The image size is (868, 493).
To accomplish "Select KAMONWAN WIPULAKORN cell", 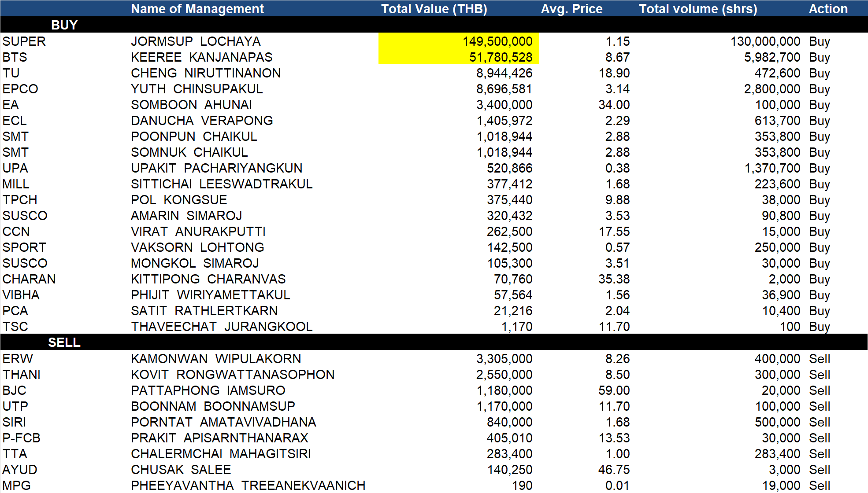I will [216, 359].
